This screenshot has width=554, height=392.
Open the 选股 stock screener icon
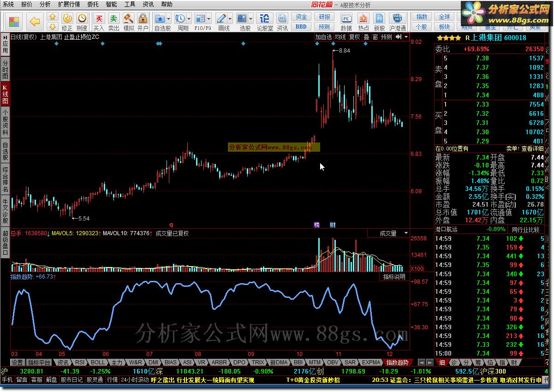[x=242, y=18]
